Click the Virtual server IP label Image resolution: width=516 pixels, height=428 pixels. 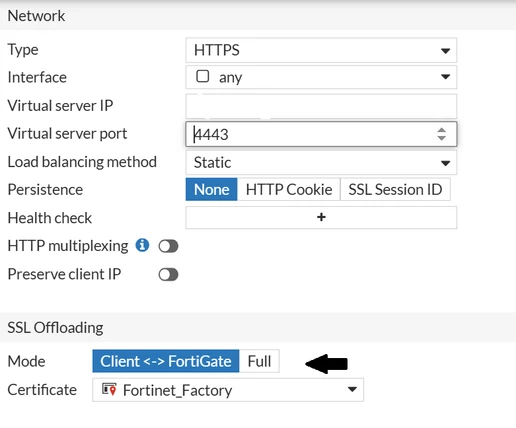[60, 106]
